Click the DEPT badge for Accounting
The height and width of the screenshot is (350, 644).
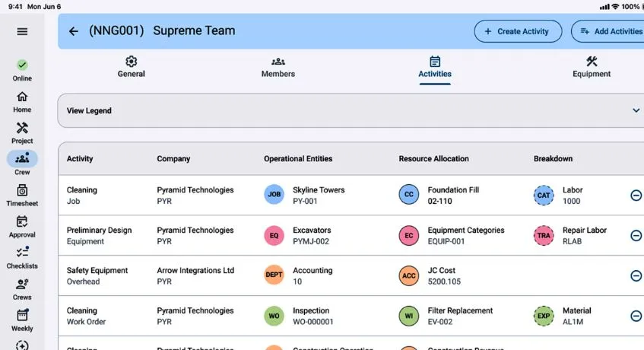pyautogui.click(x=274, y=275)
